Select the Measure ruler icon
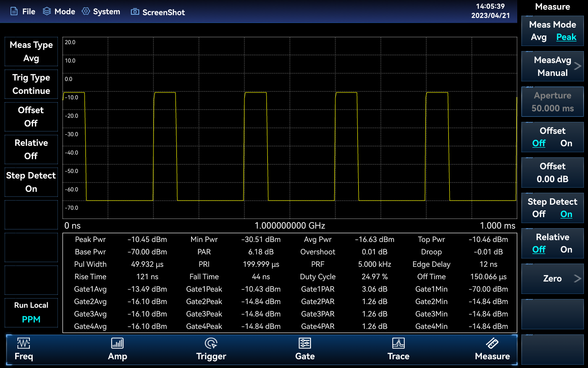The width and height of the screenshot is (588, 368). click(492, 343)
